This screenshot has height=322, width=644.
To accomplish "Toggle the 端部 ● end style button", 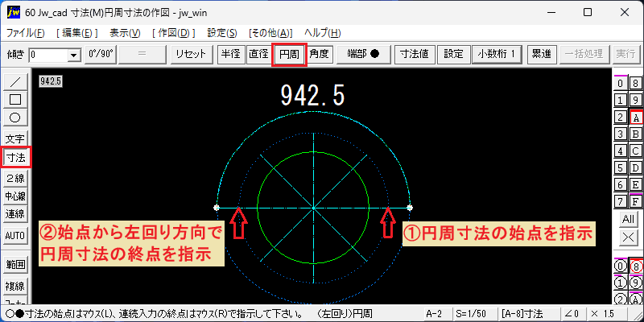I will (x=363, y=54).
